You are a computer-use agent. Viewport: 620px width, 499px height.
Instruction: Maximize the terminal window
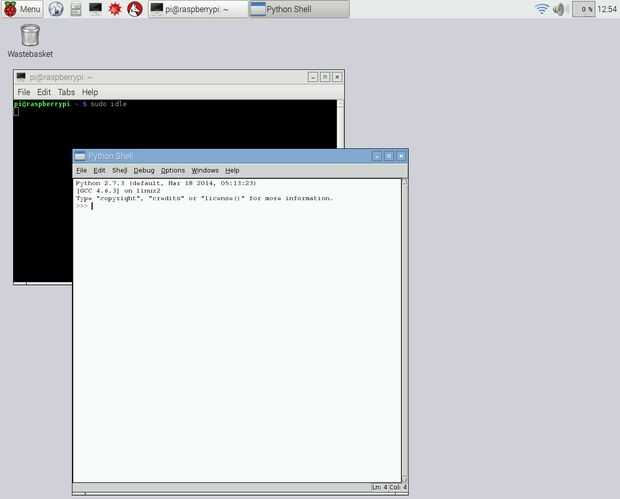click(x=325, y=77)
